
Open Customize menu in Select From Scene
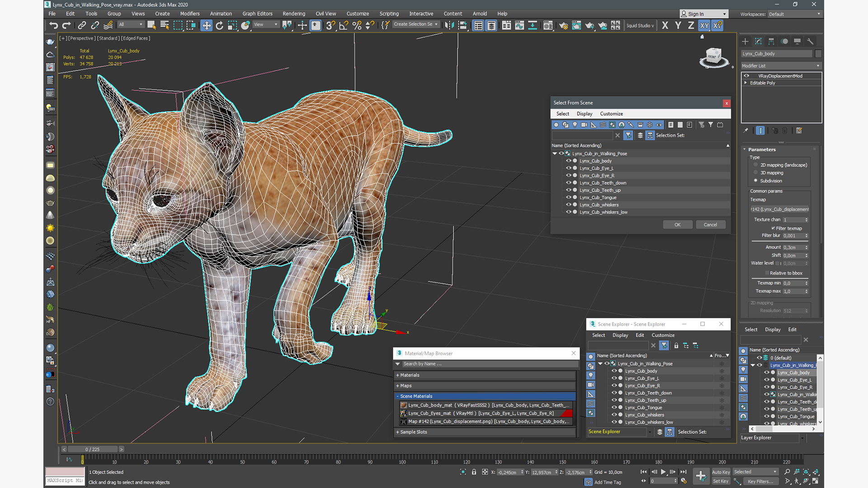[x=611, y=114]
